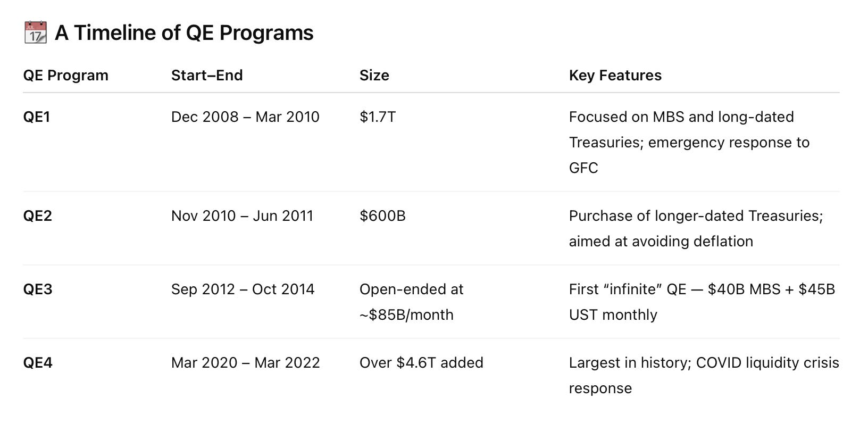Click the 'Open-ended at ~$85B/month' cell
The width and height of the screenshot is (868, 431).
[412, 302]
